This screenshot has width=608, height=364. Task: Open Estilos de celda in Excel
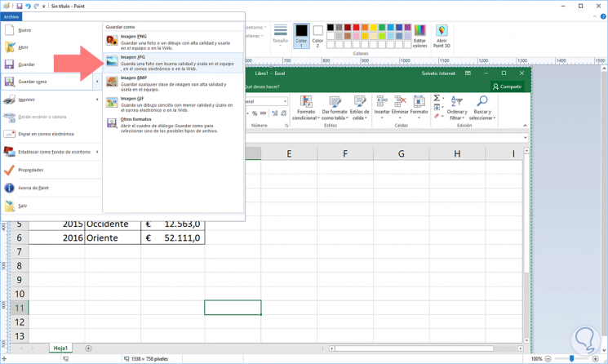coord(359,108)
